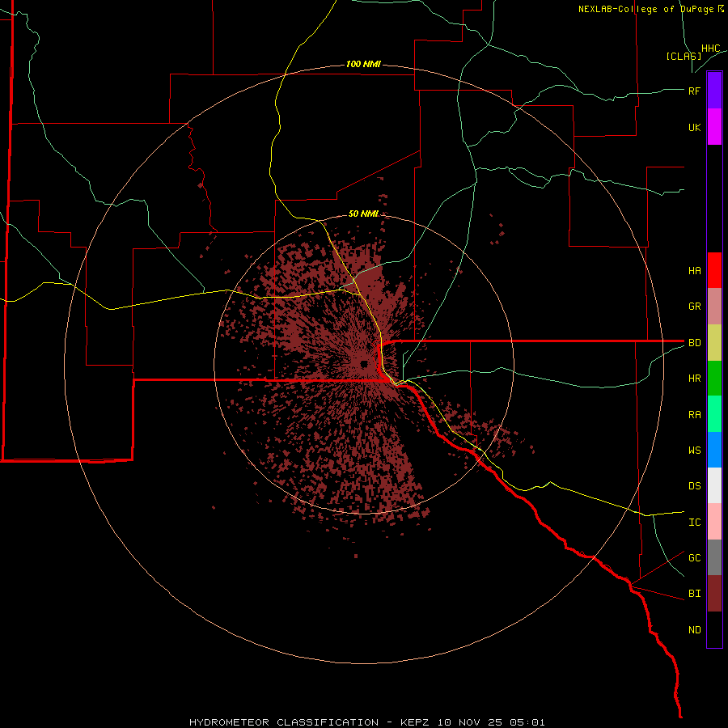Click the DS white legend swatch

(x=714, y=485)
